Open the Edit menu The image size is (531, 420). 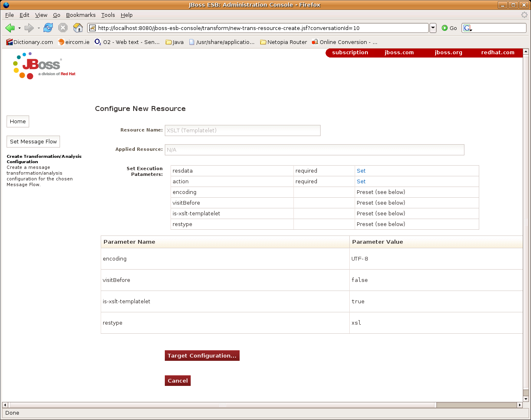pos(25,15)
